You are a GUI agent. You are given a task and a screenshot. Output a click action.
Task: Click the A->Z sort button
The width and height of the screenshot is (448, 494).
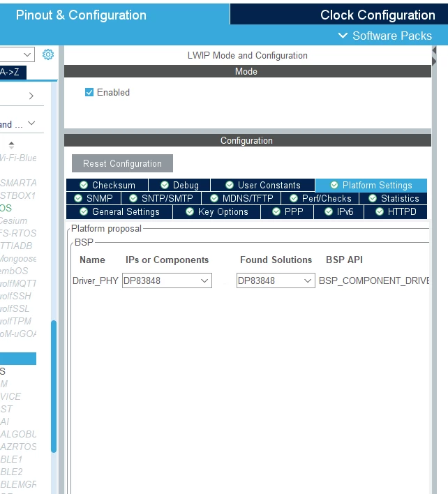click(13, 72)
